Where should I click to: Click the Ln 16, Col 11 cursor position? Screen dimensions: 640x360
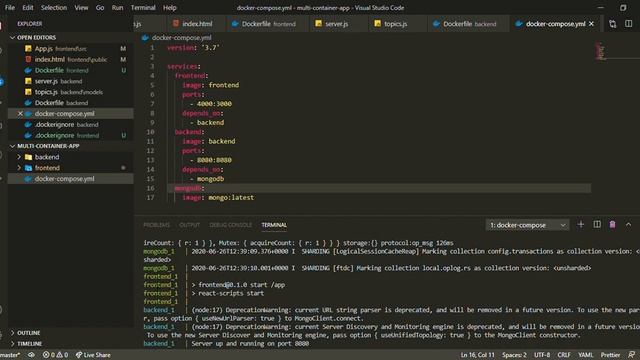[x=478, y=355]
